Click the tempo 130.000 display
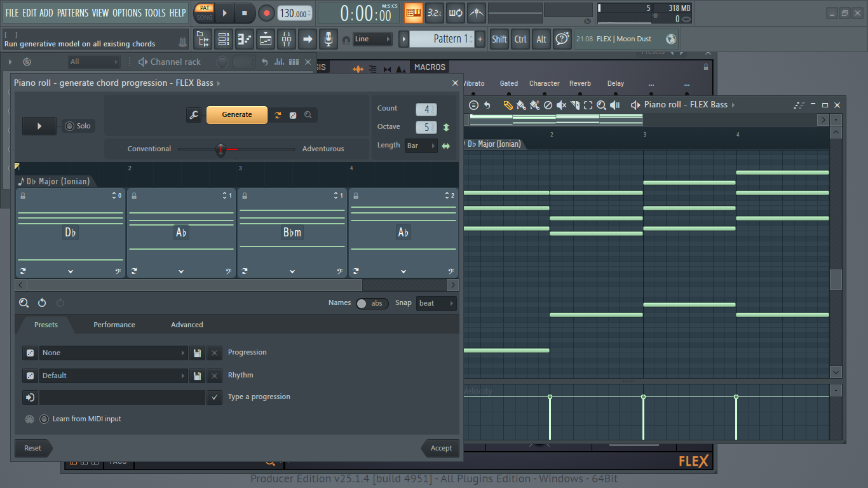Image resolution: width=868 pixels, height=488 pixels. click(x=295, y=13)
